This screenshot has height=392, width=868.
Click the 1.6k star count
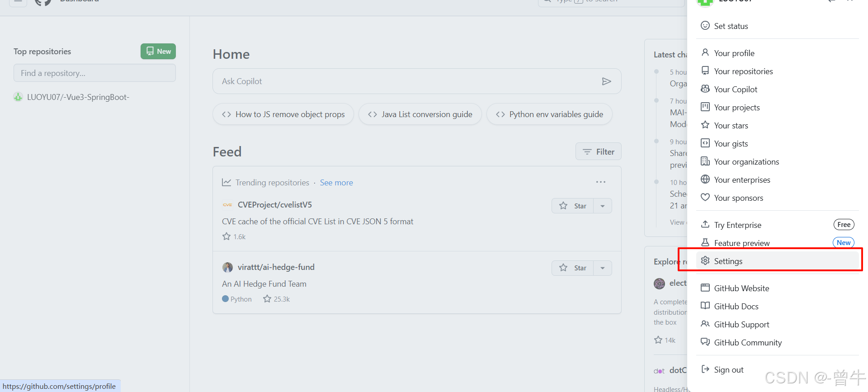click(x=234, y=236)
